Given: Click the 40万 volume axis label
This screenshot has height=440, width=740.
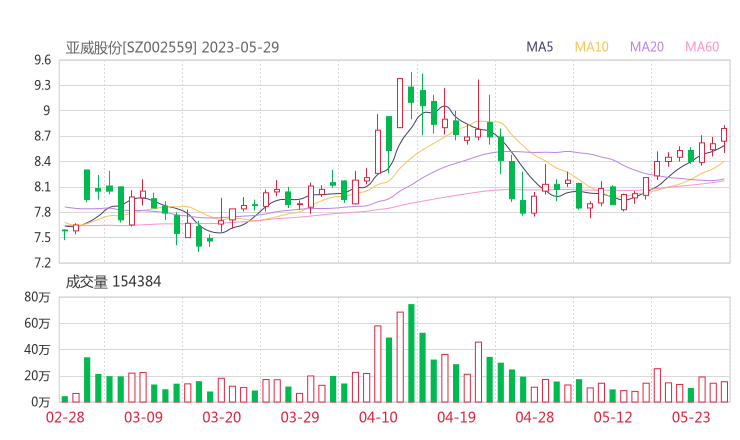Looking at the screenshot, I should pos(37,350).
